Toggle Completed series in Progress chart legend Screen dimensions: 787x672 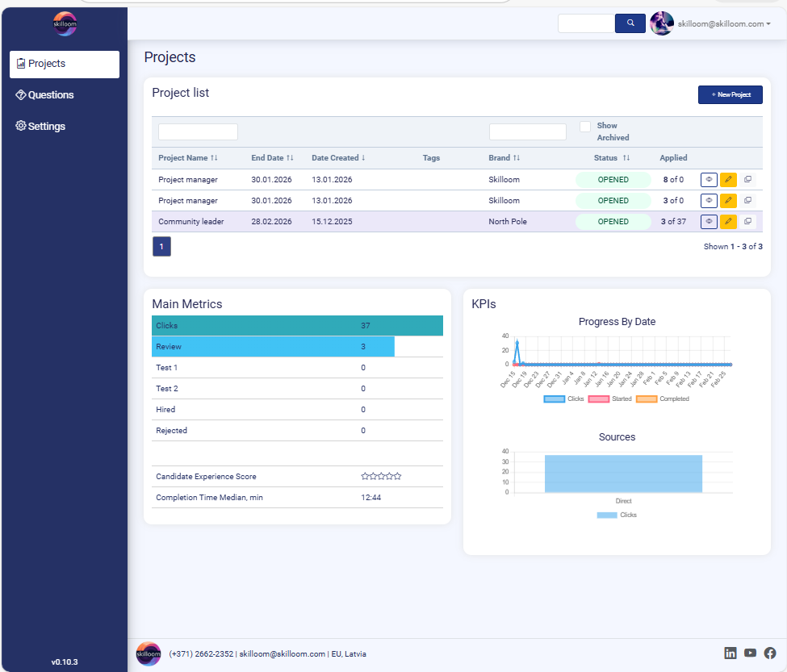tap(661, 399)
